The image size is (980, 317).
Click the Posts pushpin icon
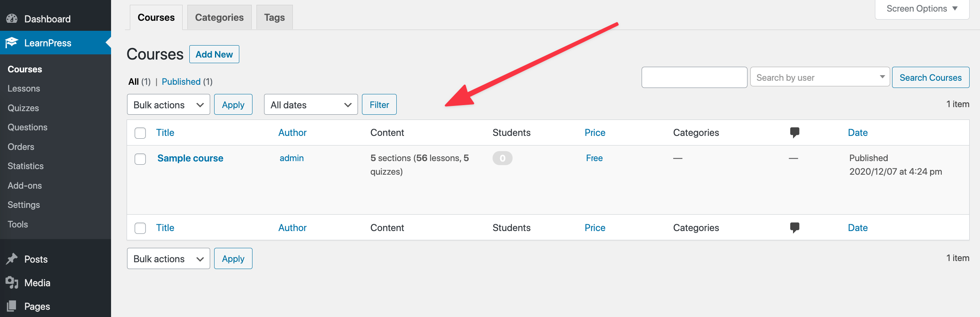tap(12, 259)
